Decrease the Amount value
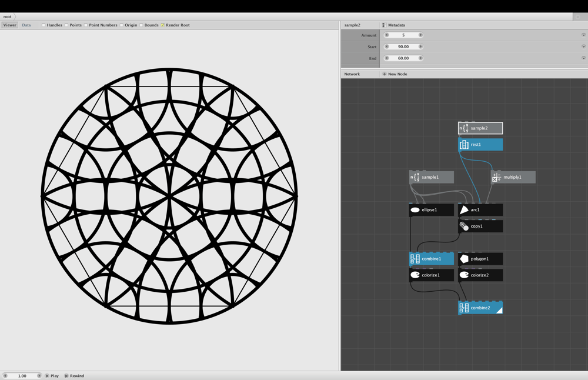Screen dimensions: 588x380 tap(387, 35)
